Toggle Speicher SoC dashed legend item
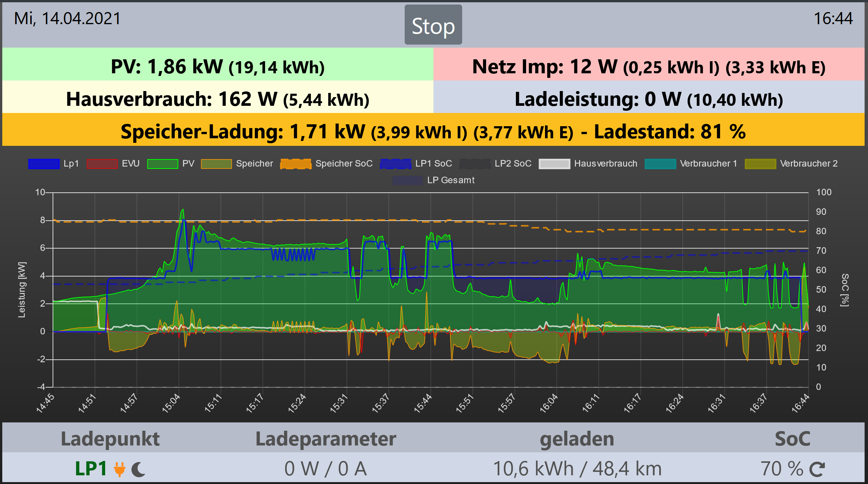Viewport: 868px width, 484px height. click(296, 164)
